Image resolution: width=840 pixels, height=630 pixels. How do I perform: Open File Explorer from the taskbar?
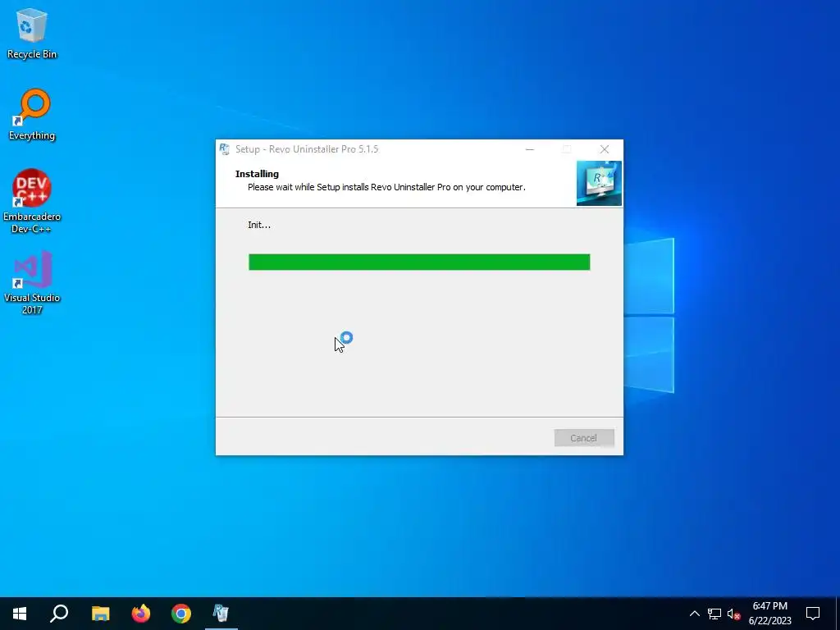tap(100, 614)
